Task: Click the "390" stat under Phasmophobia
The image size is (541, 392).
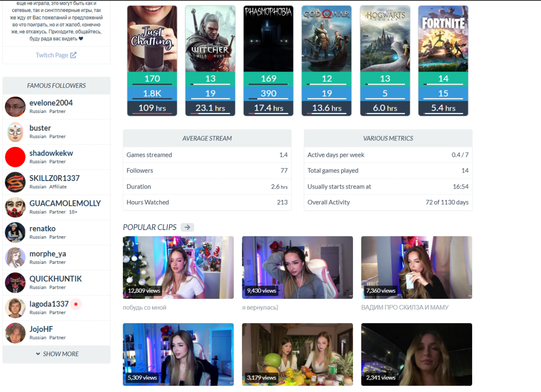Action: click(268, 93)
